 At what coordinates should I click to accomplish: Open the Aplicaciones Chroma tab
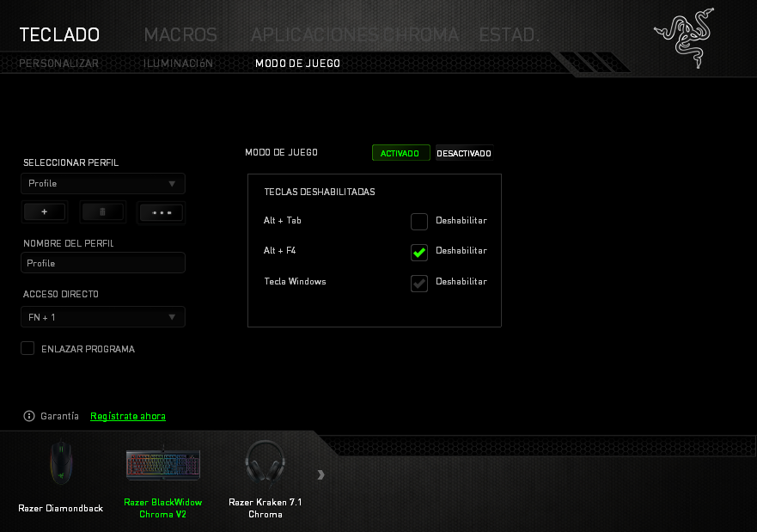click(x=355, y=34)
